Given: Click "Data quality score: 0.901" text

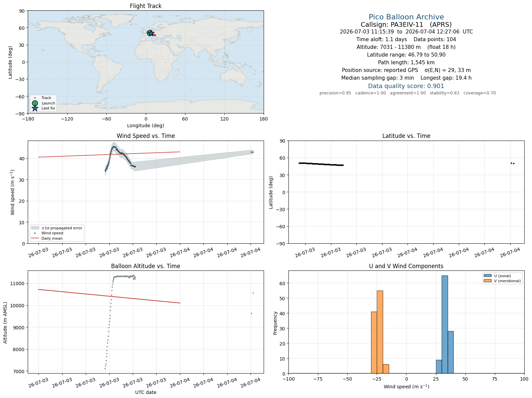Looking at the screenshot, I should click(x=406, y=86).
